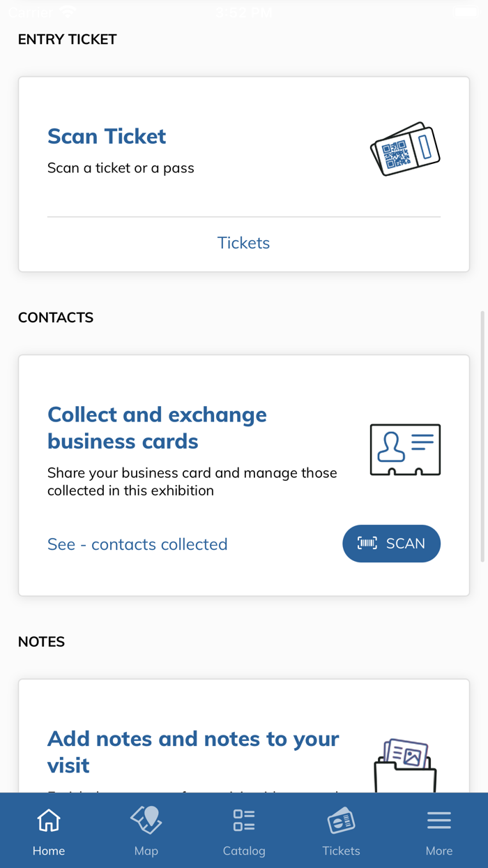
Task: Tap the notes folder icon
Action: pyautogui.click(x=405, y=765)
